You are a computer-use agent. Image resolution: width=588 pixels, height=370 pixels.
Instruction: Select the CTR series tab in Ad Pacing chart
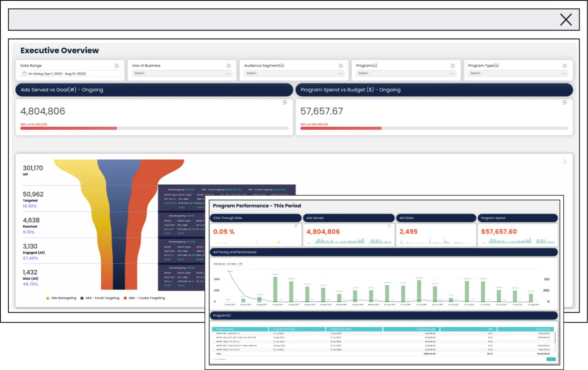pyautogui.click(x=240, y=264)
